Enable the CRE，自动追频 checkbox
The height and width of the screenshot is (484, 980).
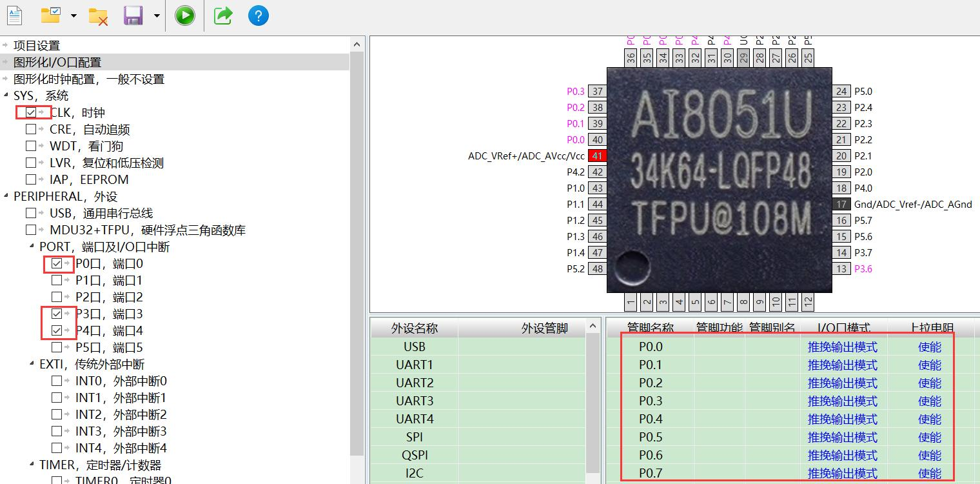(31, 129)
